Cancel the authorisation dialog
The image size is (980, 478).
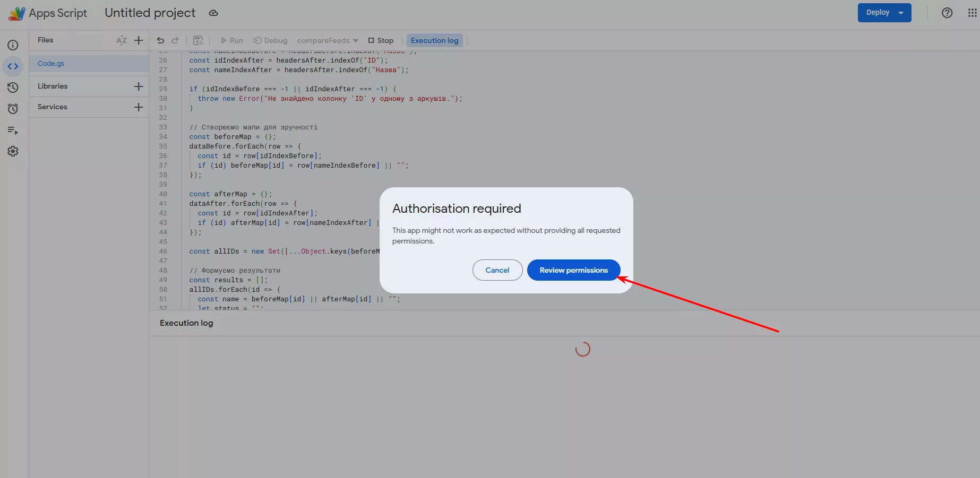click(x=497, y=270)
